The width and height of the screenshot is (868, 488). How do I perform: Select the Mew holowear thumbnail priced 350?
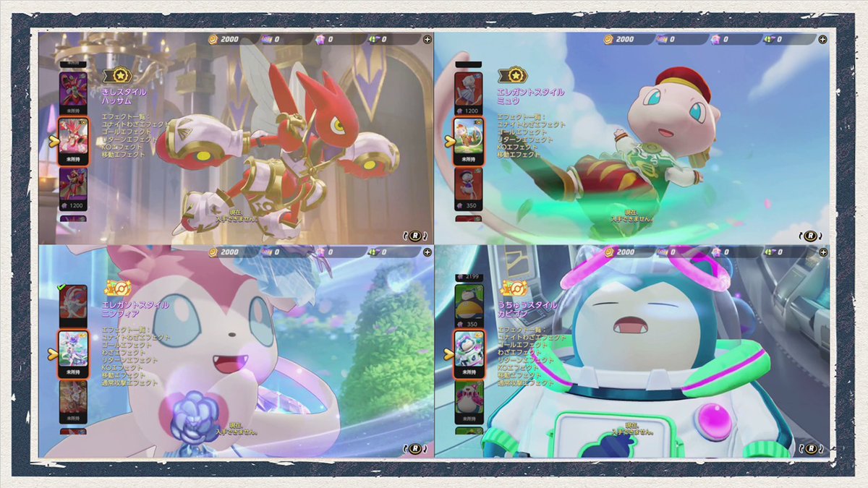[x=468, y=189]
